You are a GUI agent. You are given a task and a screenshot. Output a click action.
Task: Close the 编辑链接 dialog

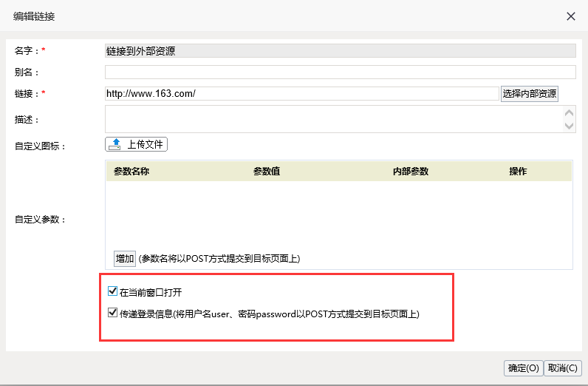[x=571, y=16]
